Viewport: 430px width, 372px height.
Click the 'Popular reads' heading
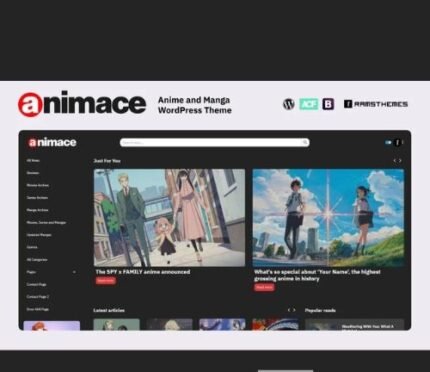tap(320, 310)
